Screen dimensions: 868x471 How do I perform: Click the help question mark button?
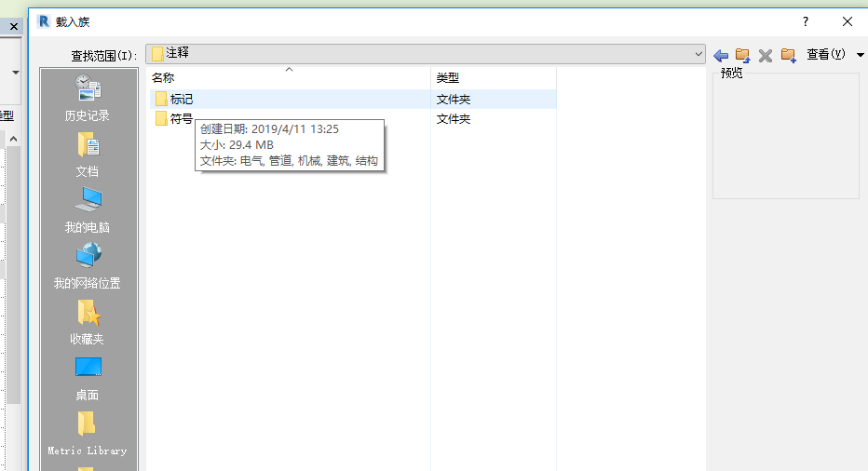click(x=806, y=21)
